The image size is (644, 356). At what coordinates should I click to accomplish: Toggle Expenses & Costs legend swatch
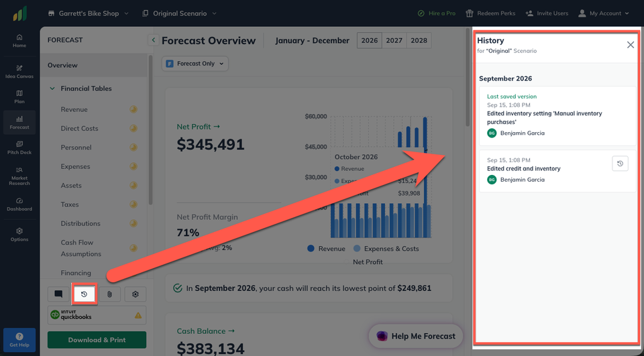[357, 249]
